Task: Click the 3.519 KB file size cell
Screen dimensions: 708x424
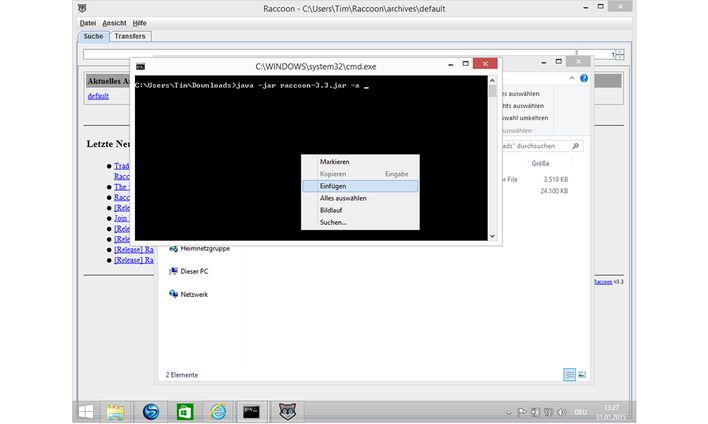Action: 556,179
